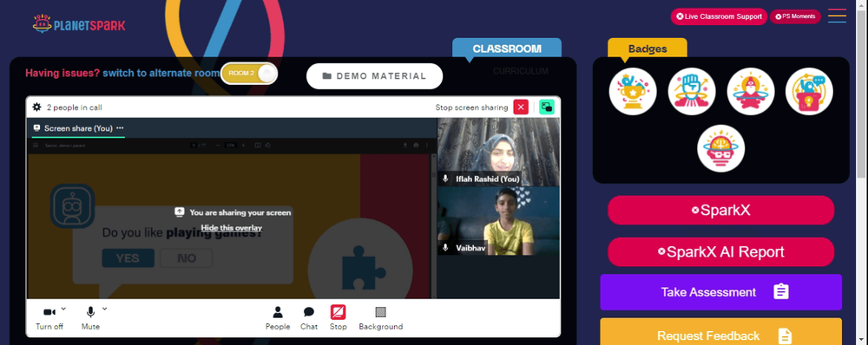868x345 pixels.
Task: Open Live Classroom Support
Action: [719, 16]
